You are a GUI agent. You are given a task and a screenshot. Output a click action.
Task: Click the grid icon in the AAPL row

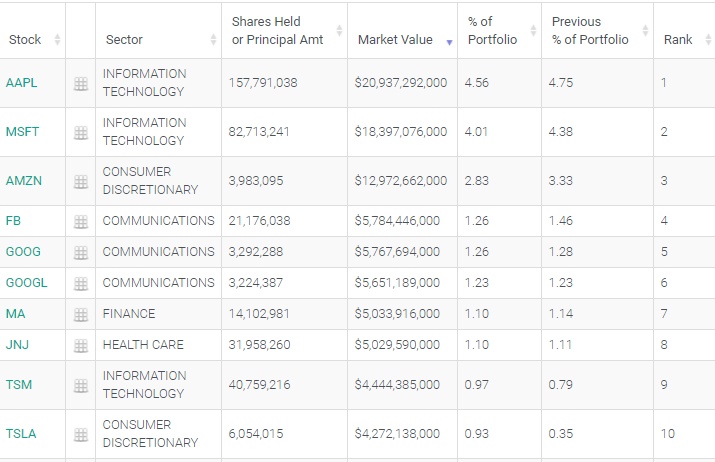[x=81, y=84]
